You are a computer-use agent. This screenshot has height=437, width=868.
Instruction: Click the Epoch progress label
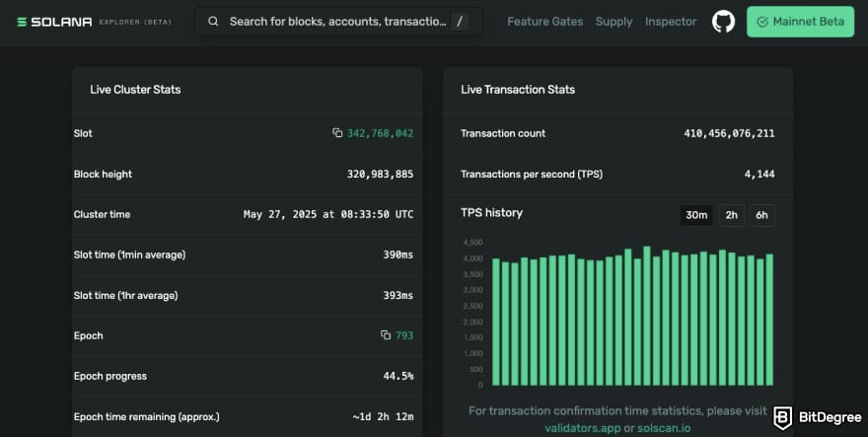click(x=110, y=376)
